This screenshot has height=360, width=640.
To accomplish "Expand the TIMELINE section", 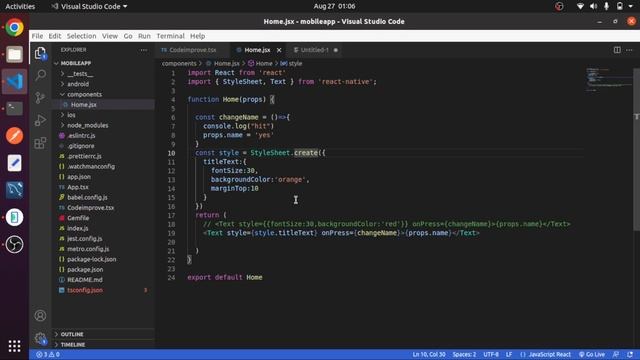I will (73, 344).
